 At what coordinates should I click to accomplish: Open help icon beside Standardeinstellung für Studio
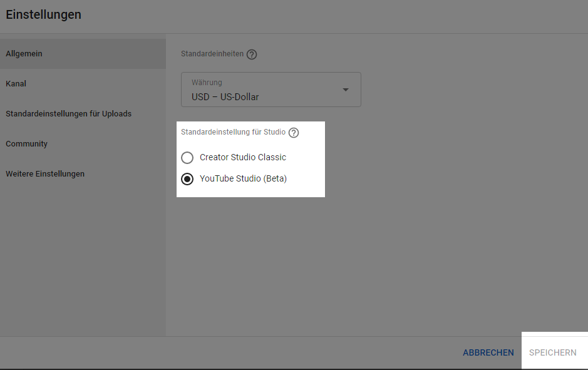294,133
